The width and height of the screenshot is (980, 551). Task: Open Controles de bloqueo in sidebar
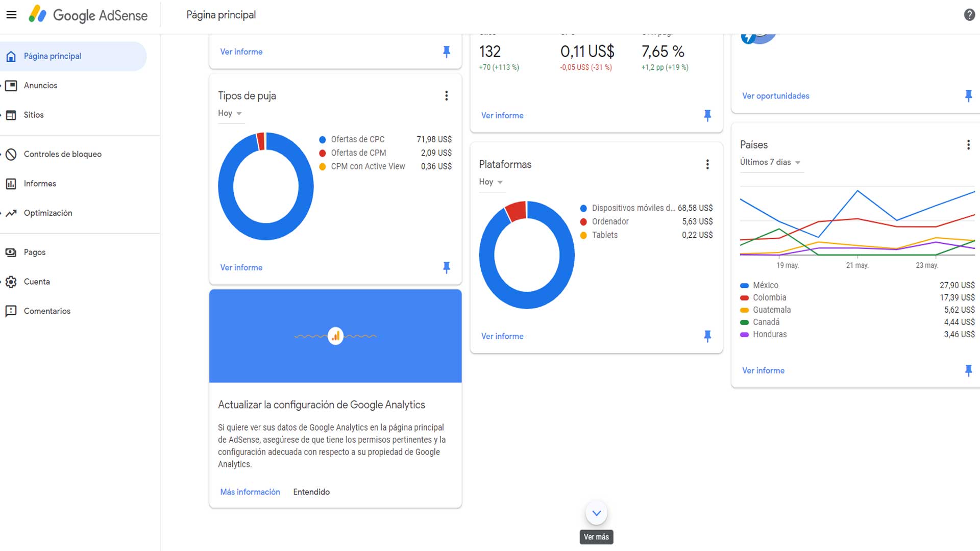pyautogui.click(x=63, y=155)
